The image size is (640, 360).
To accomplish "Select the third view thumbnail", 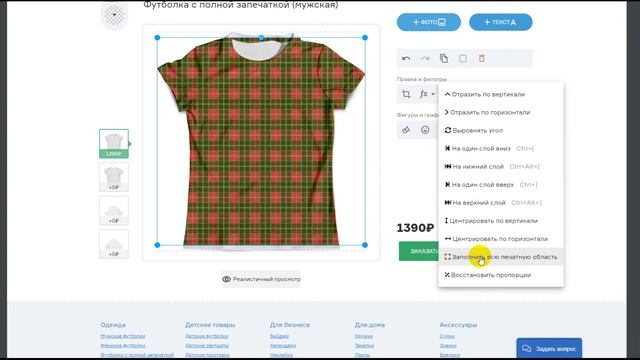I will point(114,211).
